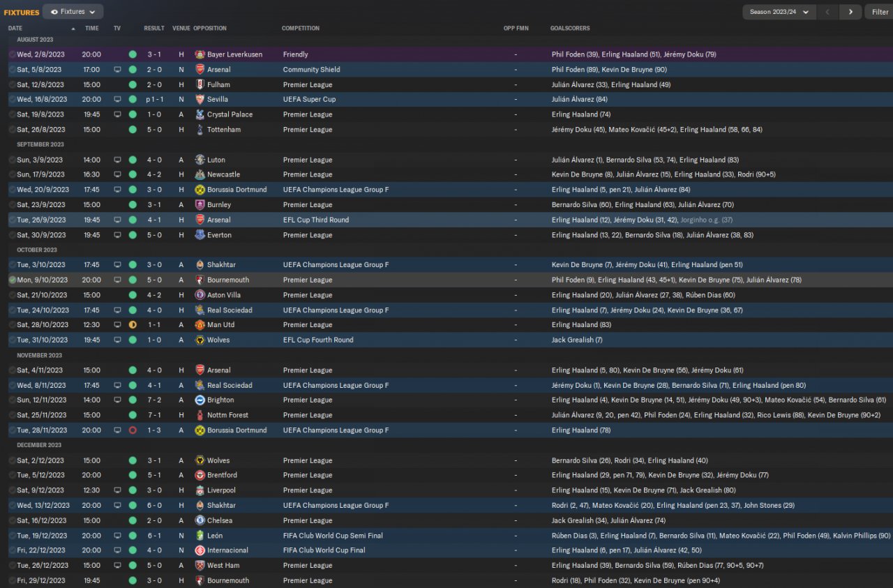Go to the previous season arrow
Image resolution: width=893 pixels, height=588 pixels.
click(827, 12)
